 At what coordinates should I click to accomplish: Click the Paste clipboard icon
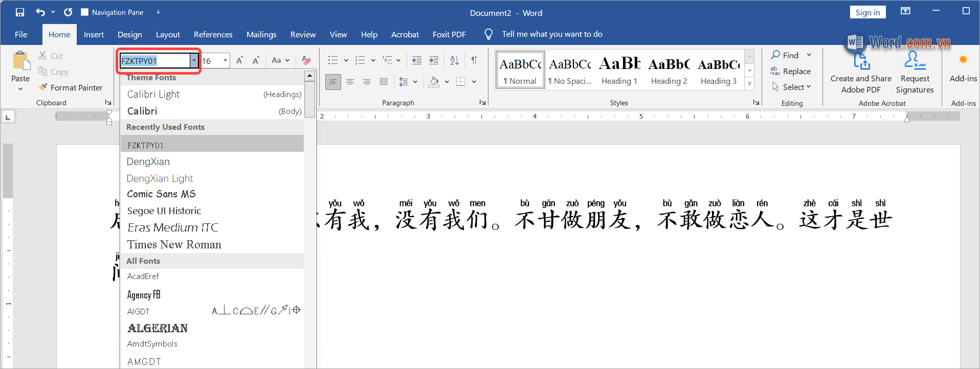pyautogui.click(x=21, y=60)
